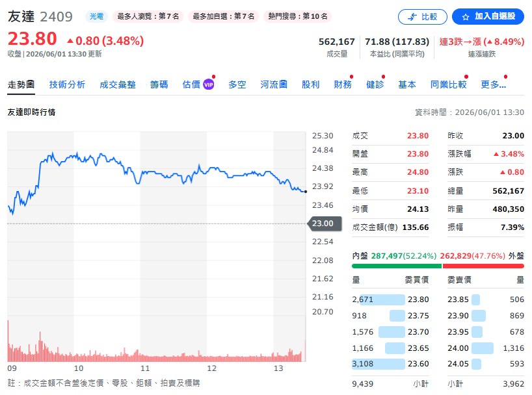Open the 財務 tab
This screenshot has height=395, width=532.
click(343, 84)
